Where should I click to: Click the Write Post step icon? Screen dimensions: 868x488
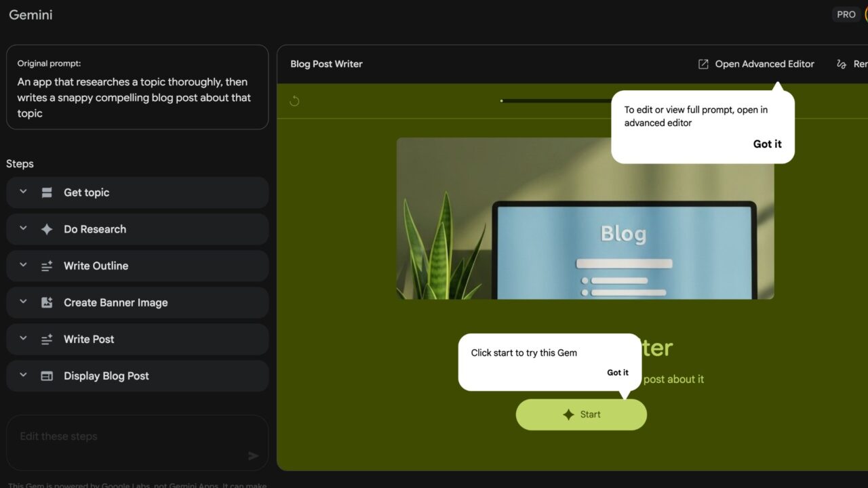46,339
